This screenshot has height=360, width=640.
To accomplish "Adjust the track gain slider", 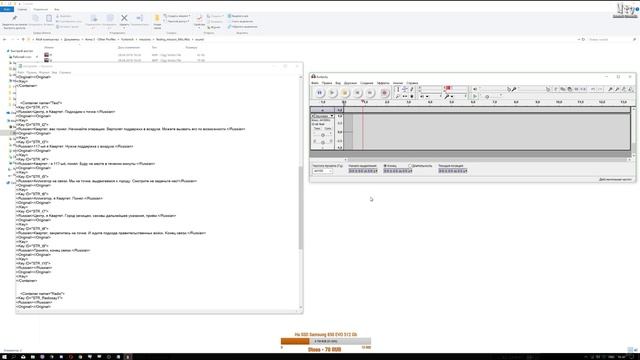I will pyautogui.click(x=323, y=135).
